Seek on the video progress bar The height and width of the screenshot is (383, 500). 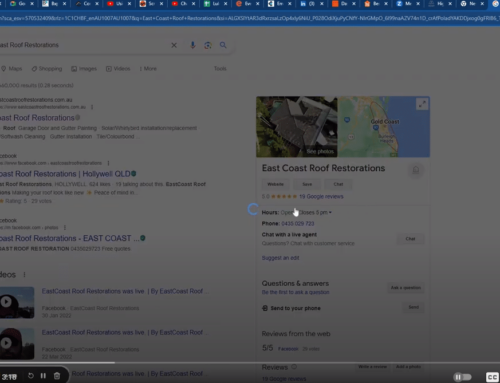tap(250, 362)
